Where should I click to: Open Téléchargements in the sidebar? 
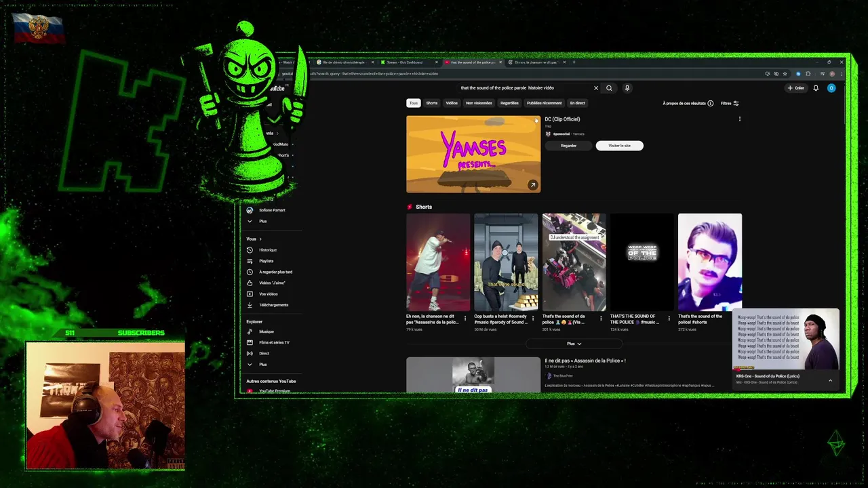click(x=273, y=305)
